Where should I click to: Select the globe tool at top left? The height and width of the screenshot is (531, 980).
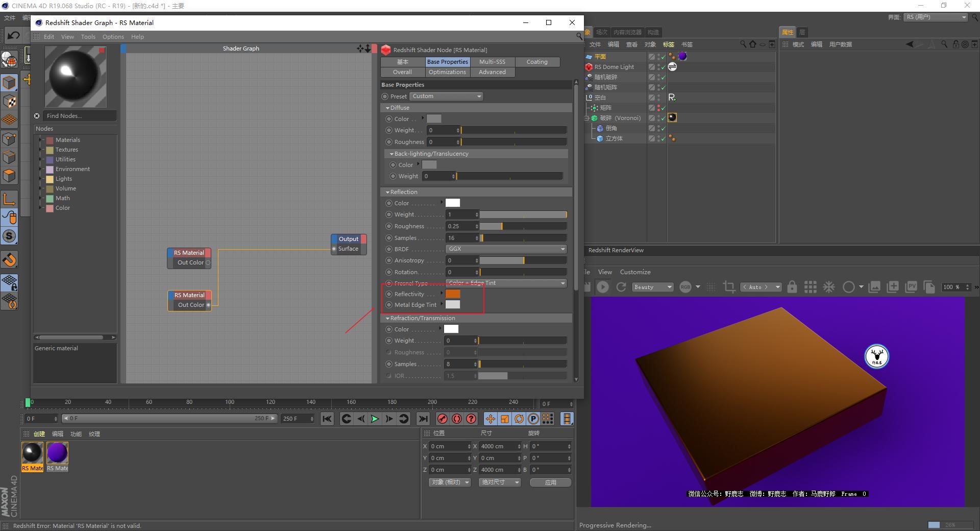(x=10, y=59)
